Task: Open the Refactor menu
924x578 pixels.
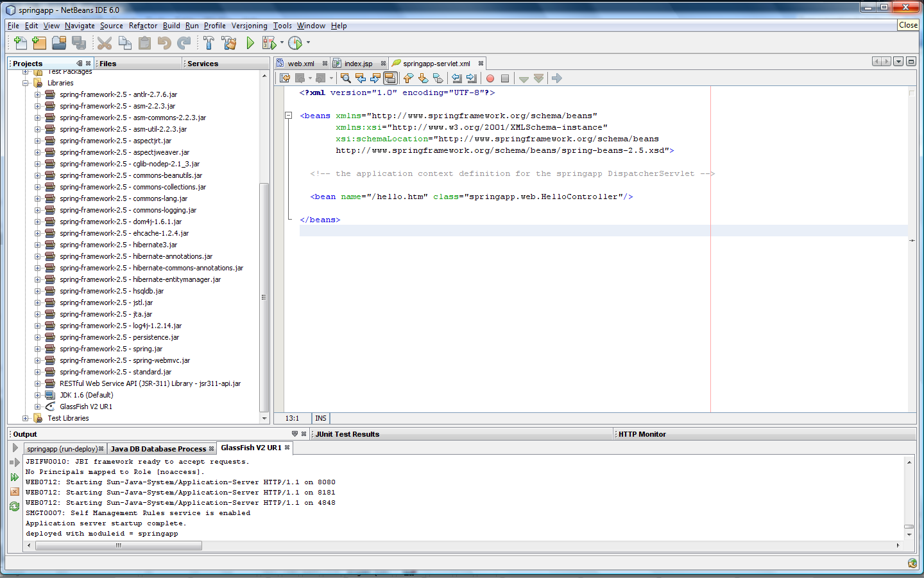Action: [x=142, y=26]
